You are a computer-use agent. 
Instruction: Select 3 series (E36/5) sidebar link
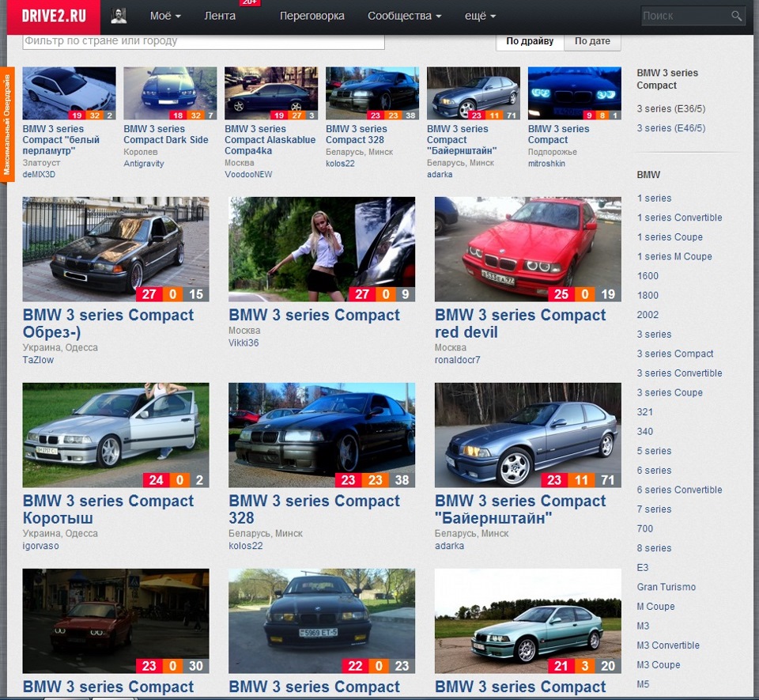[x=671, y=109]
